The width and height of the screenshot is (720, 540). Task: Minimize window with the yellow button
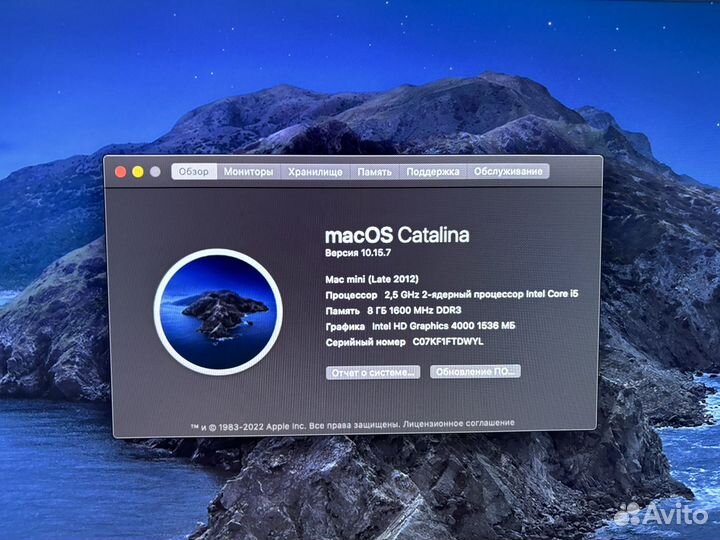pos(138,172)
